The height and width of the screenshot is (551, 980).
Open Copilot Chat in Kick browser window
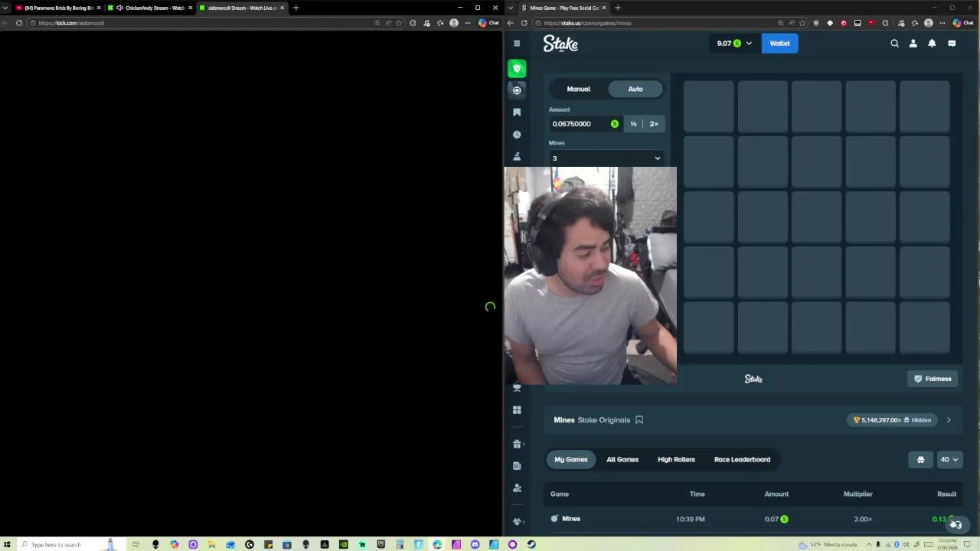[x=488, y=23]
